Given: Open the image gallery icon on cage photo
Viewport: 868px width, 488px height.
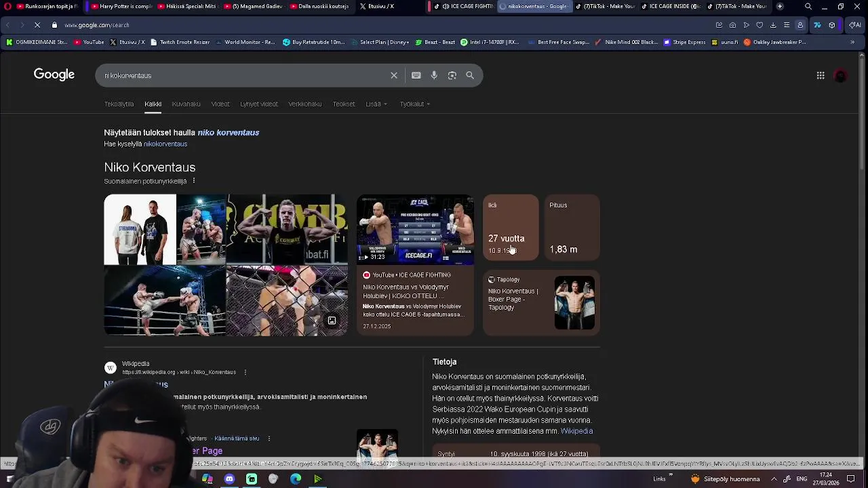Looking at the screenshot, I should (x=332, y=321).
